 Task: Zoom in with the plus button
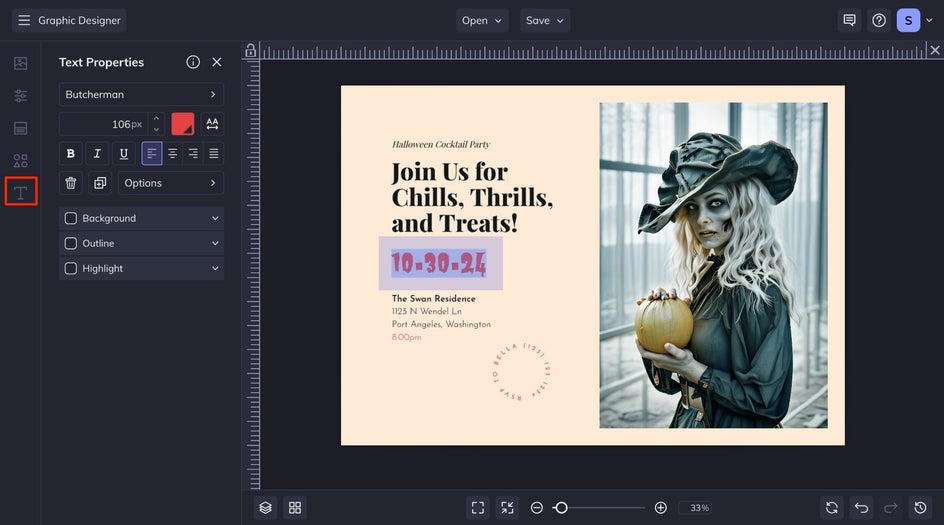[x=660, y=508]
